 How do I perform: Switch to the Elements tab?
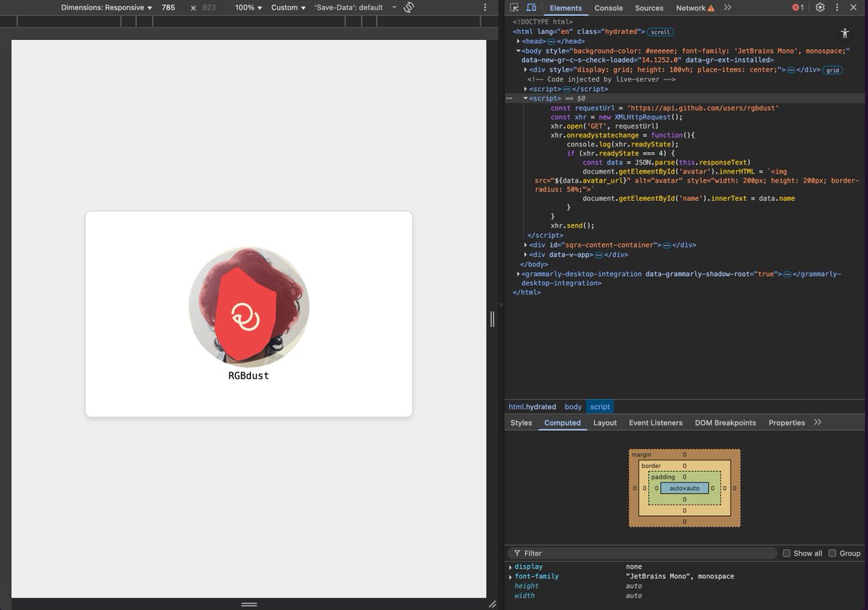[x=566, y=8]
